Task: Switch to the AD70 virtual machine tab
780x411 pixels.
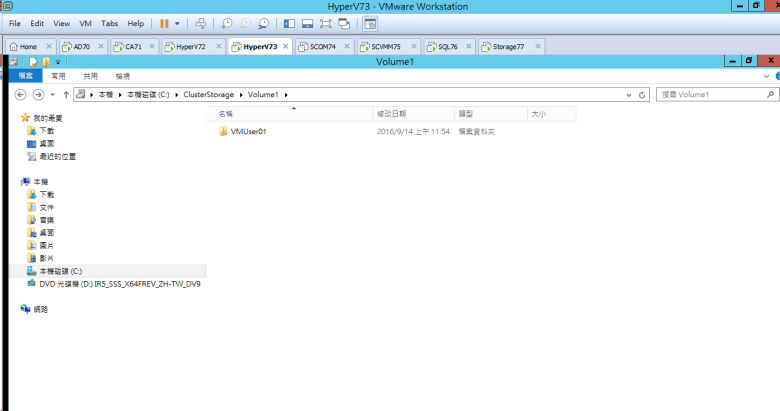Action: point(80,47)
